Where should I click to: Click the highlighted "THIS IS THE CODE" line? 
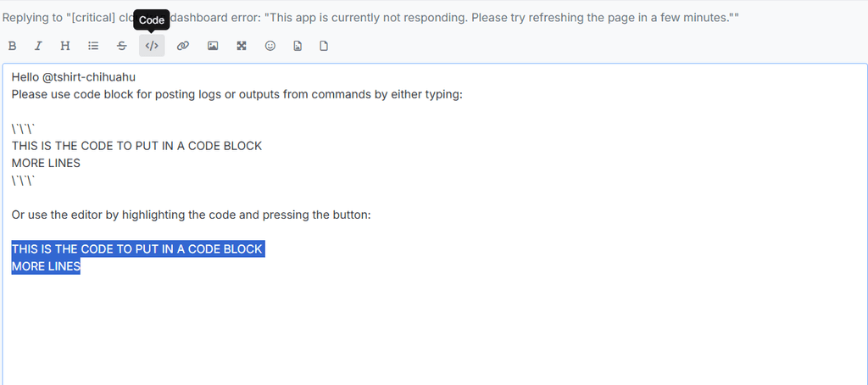click(136, 249)
